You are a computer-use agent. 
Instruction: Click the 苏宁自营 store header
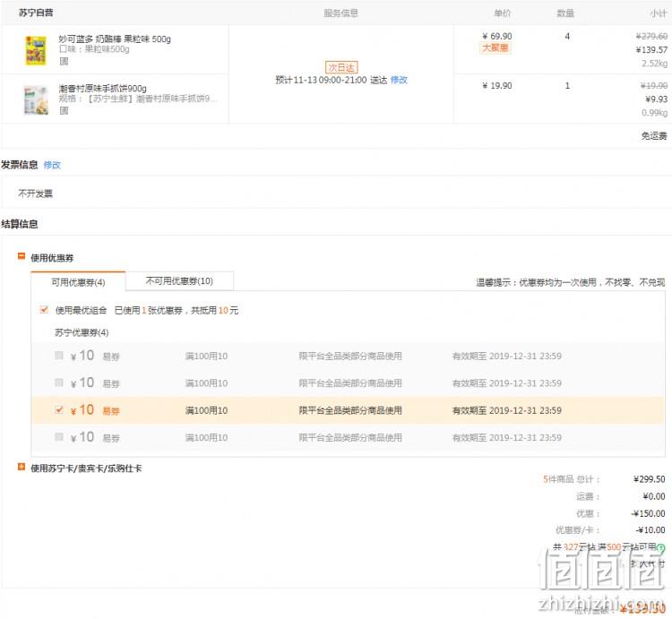click(36, 13)
